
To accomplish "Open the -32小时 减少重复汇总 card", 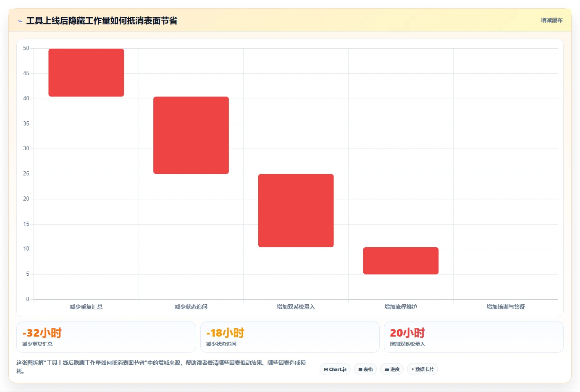I will tap(106, 337).
